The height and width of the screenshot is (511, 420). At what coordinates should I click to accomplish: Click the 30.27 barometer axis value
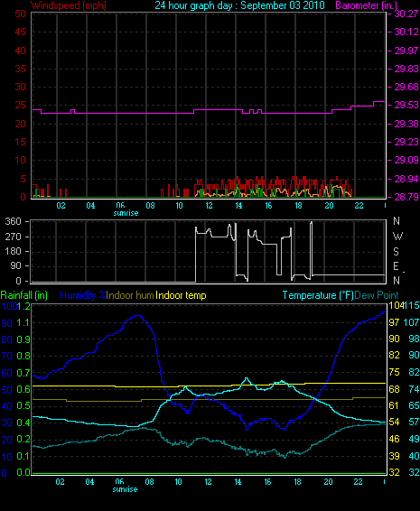coord(406,14)
